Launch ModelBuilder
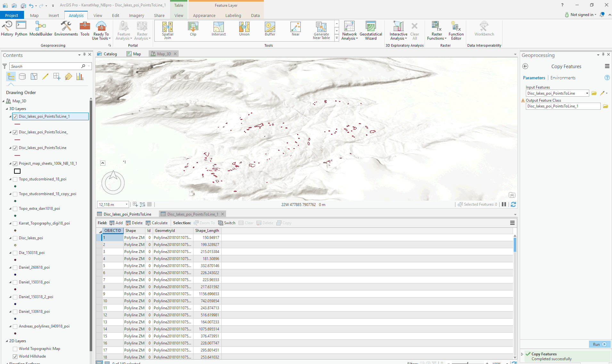Image resolution: width=612 pixels, height=364 pixels. pos(41,29)
